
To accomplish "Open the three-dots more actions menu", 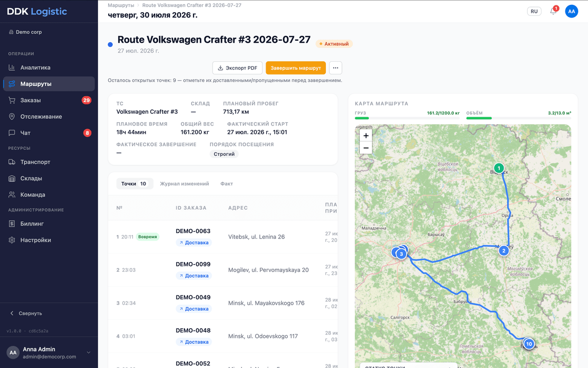I will pos(335,68).
